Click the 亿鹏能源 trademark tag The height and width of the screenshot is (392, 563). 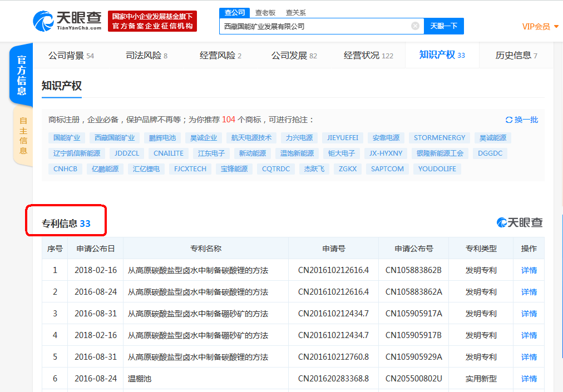coord(105,168)
